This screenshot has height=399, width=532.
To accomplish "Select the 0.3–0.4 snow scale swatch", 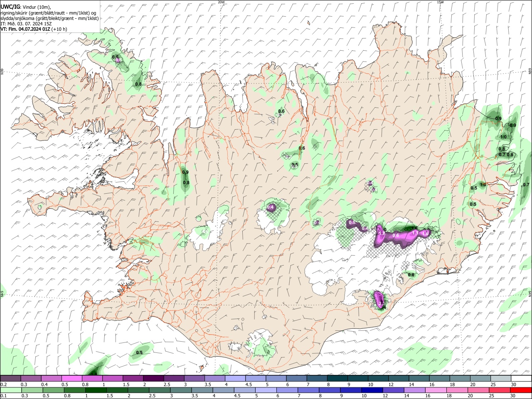I will click(x=31, y=379).
